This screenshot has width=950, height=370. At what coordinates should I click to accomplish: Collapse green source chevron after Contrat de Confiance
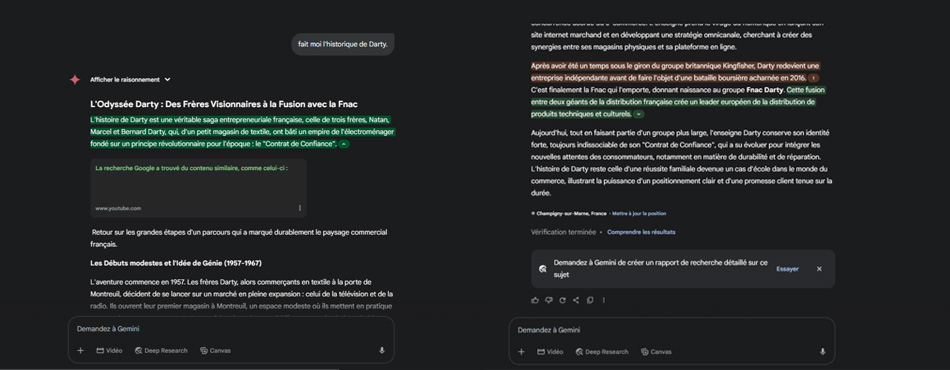tap(344, 144)
